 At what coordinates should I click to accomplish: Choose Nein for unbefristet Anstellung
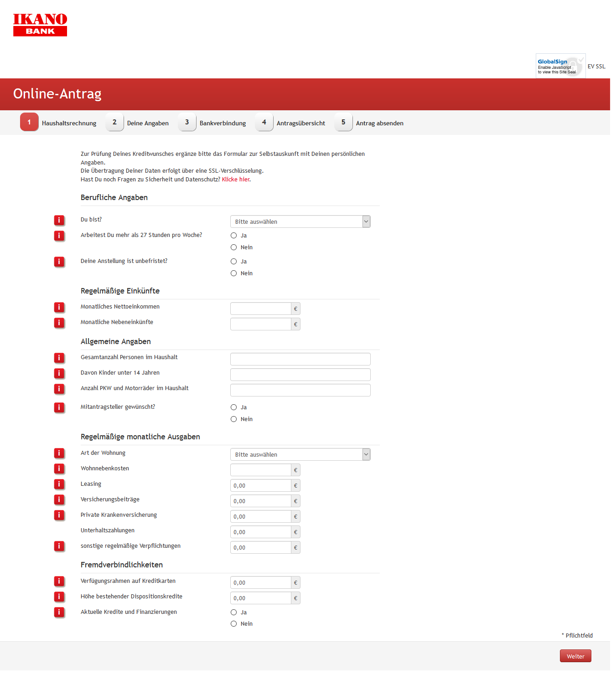tap(233, 273)
